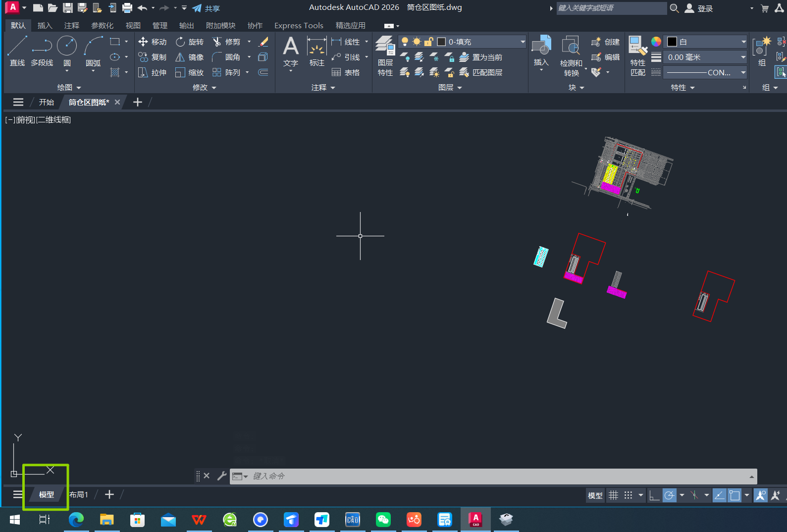Toggle the layer light bulb on/off icon
The image size is (787, 532).
point(405,42)
